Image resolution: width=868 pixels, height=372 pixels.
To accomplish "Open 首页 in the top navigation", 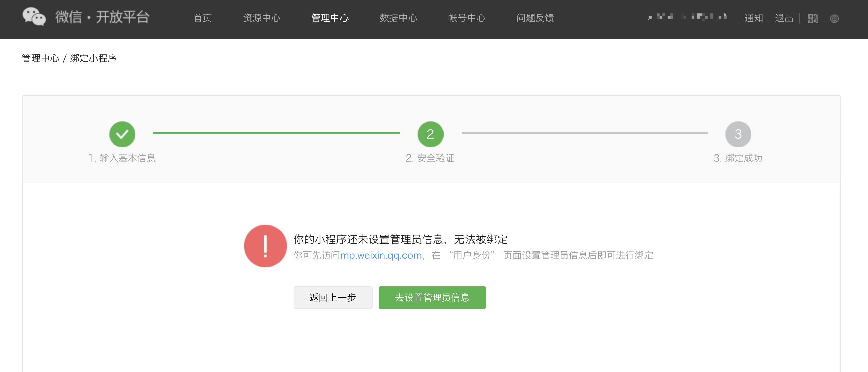I will click(202, 18).
